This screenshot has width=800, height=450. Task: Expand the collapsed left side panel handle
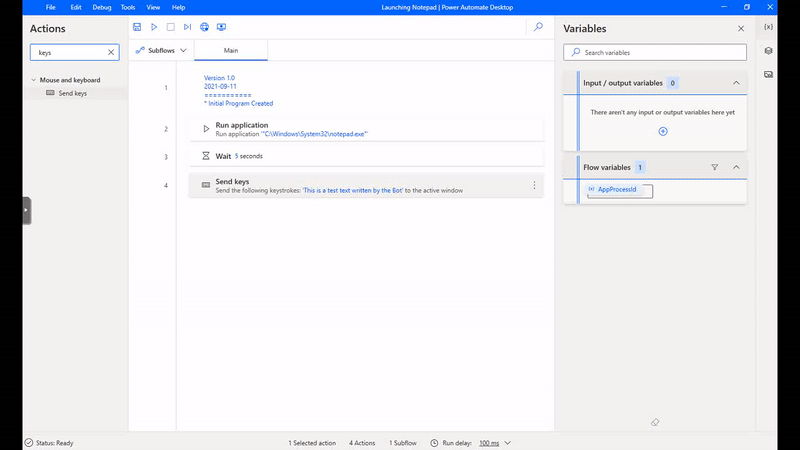coord(27,210)
